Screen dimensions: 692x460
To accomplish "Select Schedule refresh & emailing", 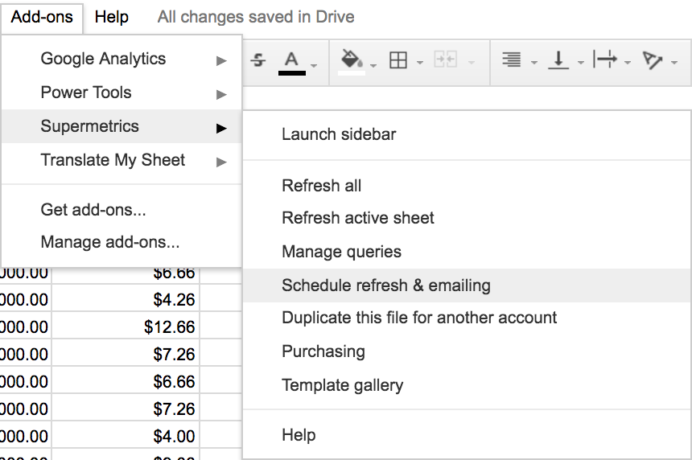I will click(386, 285).
